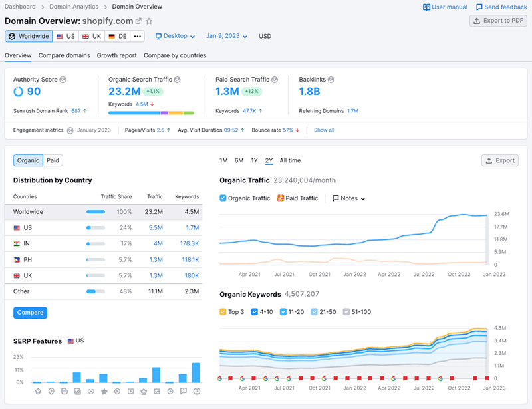The width and height of the screenshot is (532, 409).
Task: Click the US traffic share bar
Action: (96, 228)
